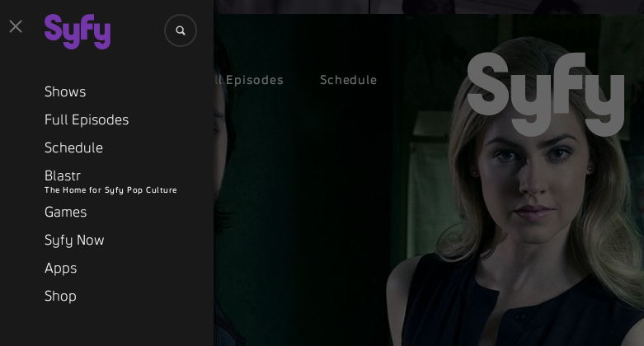Open Blastr from the side menu
The image size is (644, 346).
[x=63, y=175]
